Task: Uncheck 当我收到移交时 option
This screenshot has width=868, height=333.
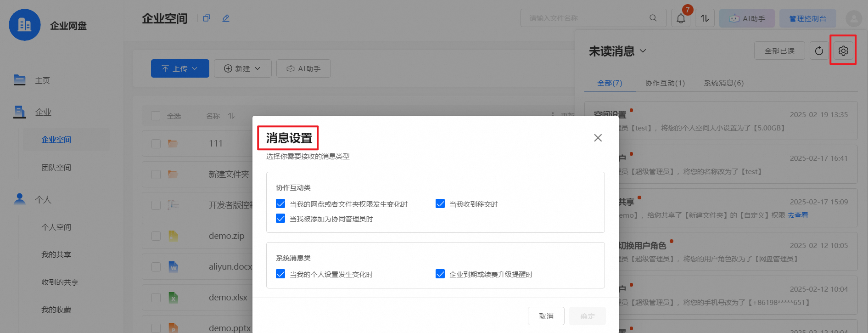Action: click(x=440, y=203)
